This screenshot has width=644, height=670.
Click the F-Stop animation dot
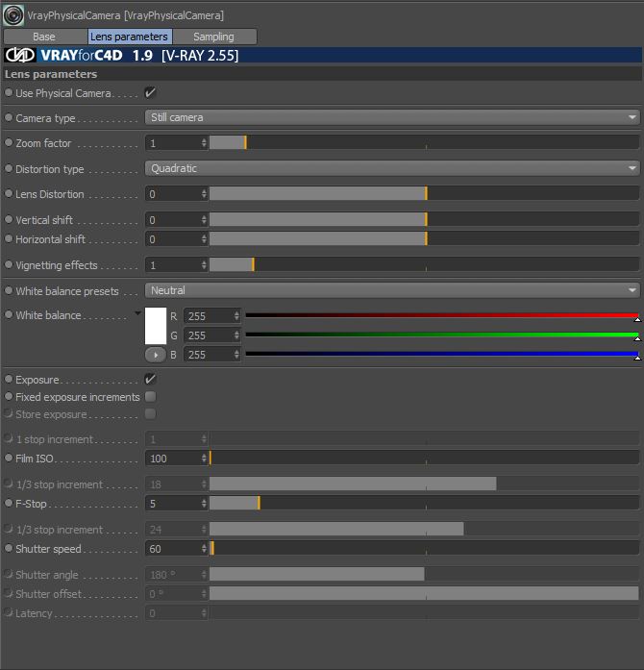9,503
